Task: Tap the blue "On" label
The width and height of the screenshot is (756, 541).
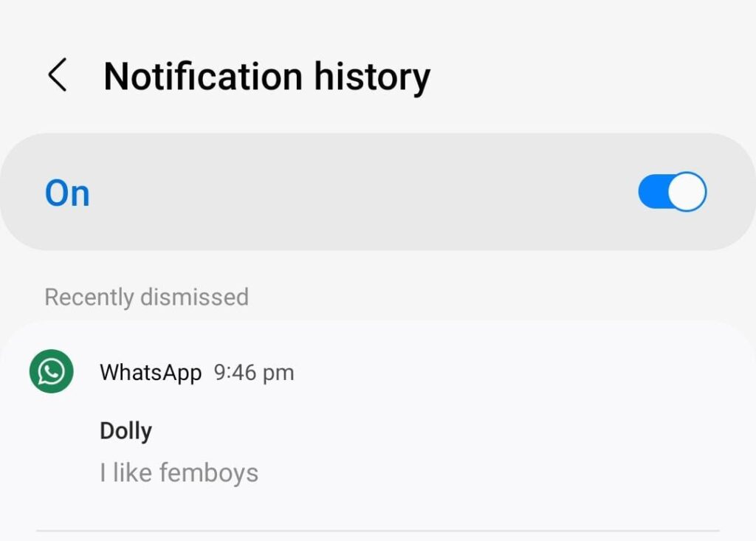Action: point(67,193)
